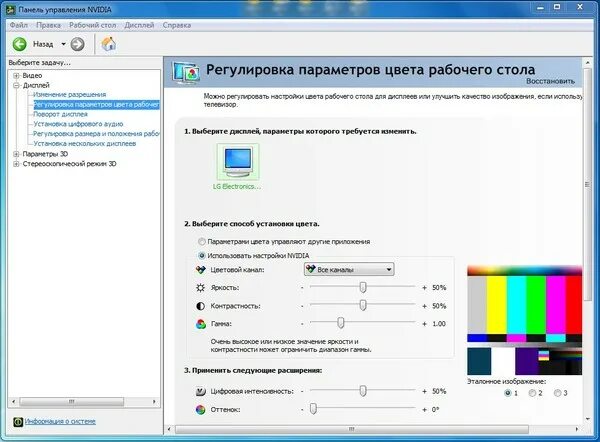Open the Все каналы dropdown
The height and width of the screenshot is (442, 600).
(349, 269)
